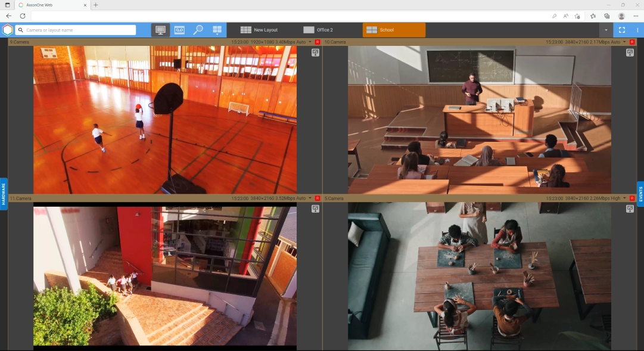
Task: Expand stream quality dropdown for 11.Camera
Action: [310, 198]
